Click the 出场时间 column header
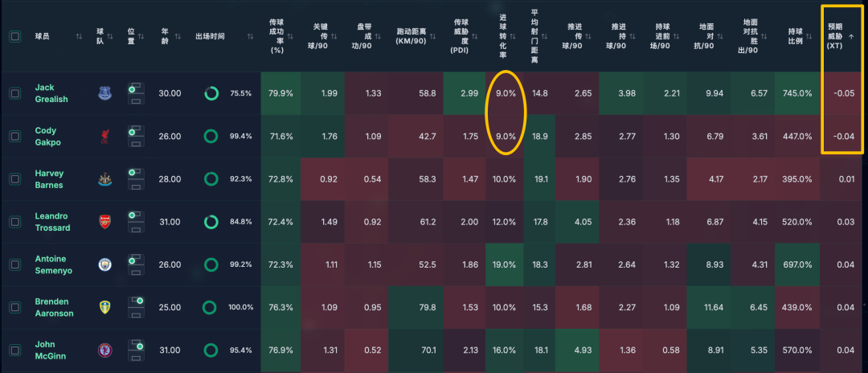868x373 pixels. [x=210, y=36]
